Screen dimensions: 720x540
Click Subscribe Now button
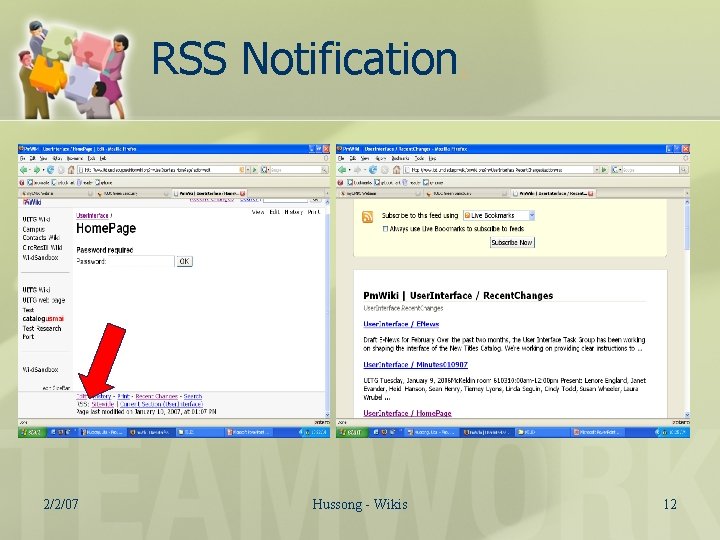pos(512,242)
